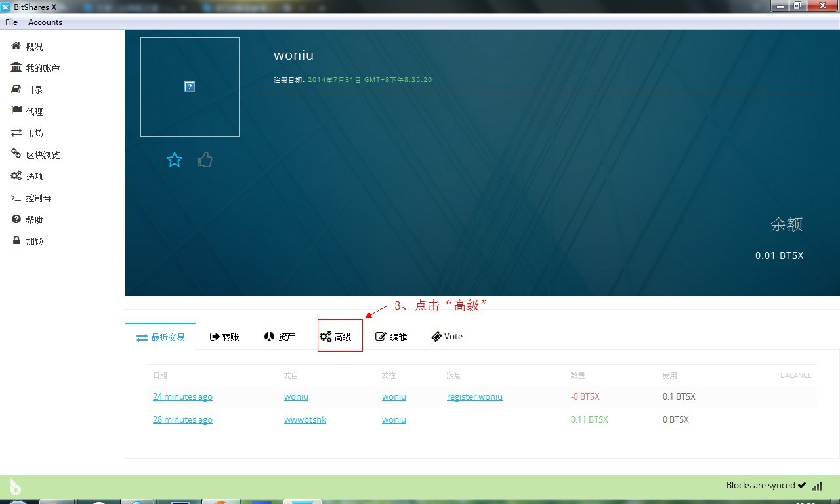Screen dimensions: 840x504
Task: Switch to the Vote tab
Action: tap(447, 337)
